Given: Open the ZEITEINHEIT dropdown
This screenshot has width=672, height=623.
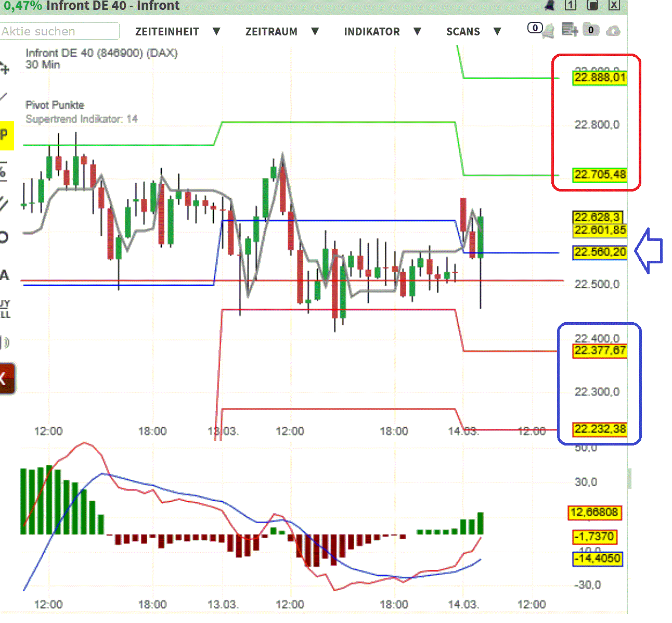Looking at the screenshot, I should click(x=167, y=31).
